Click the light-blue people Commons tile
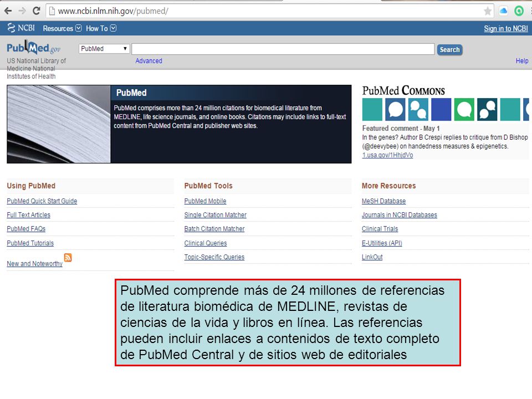 point(418,109)
